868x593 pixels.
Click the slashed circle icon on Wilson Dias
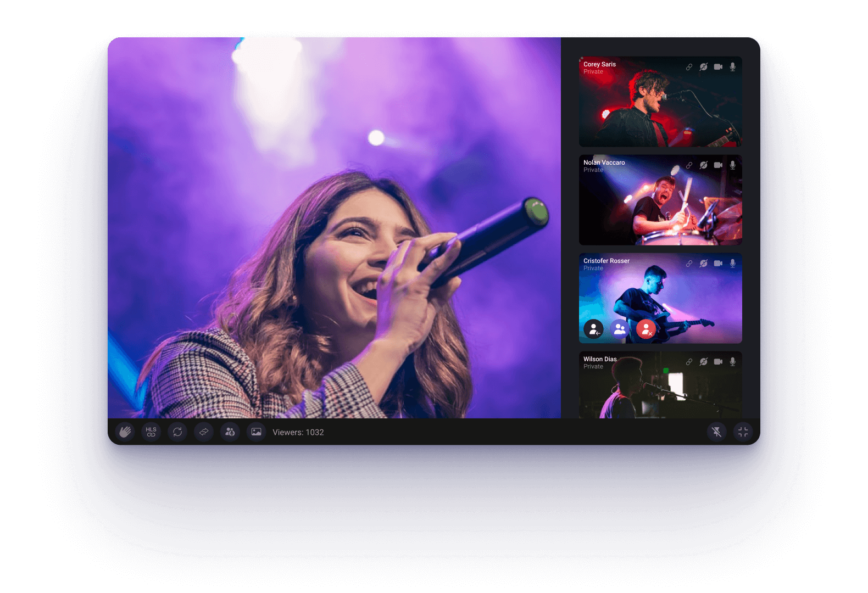(x=703, y=362)
